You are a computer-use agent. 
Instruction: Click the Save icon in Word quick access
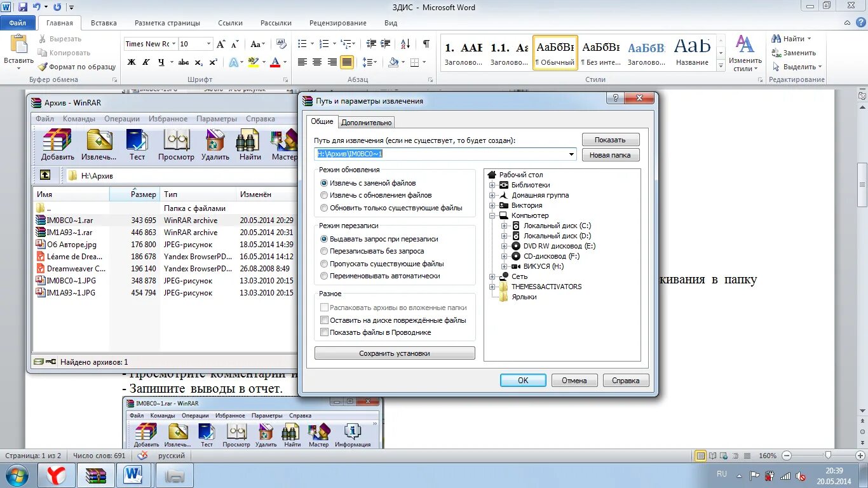coord(23,7)
